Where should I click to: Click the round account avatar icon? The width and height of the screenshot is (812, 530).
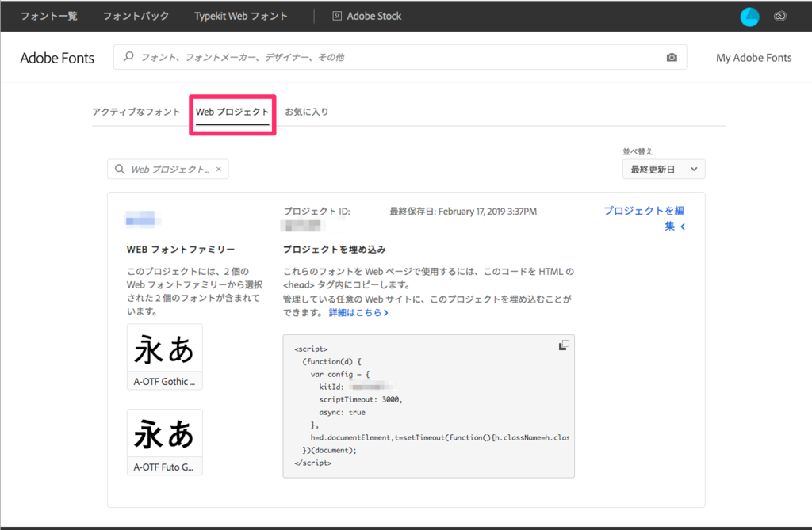(749, 16)
